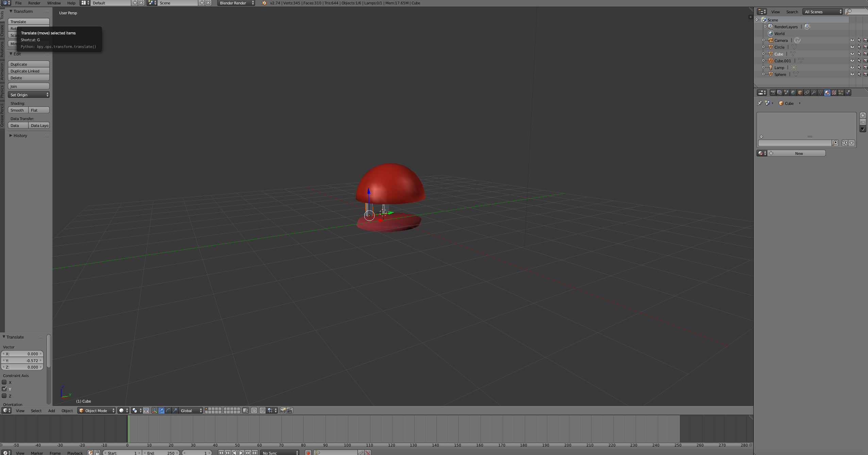Click the Translate button
Screen dimensions: 868x455
point(29,21)
